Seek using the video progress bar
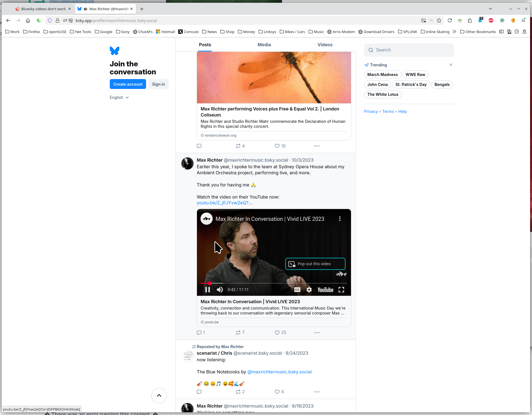Screen dimensions: 532x415 (x=274, y=283)
